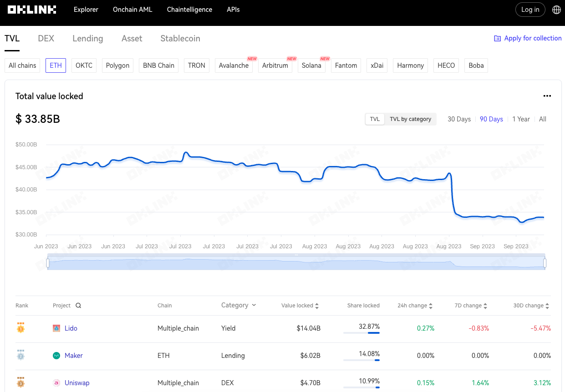Open the Explorer menu in header

click(x=86, y=10)
